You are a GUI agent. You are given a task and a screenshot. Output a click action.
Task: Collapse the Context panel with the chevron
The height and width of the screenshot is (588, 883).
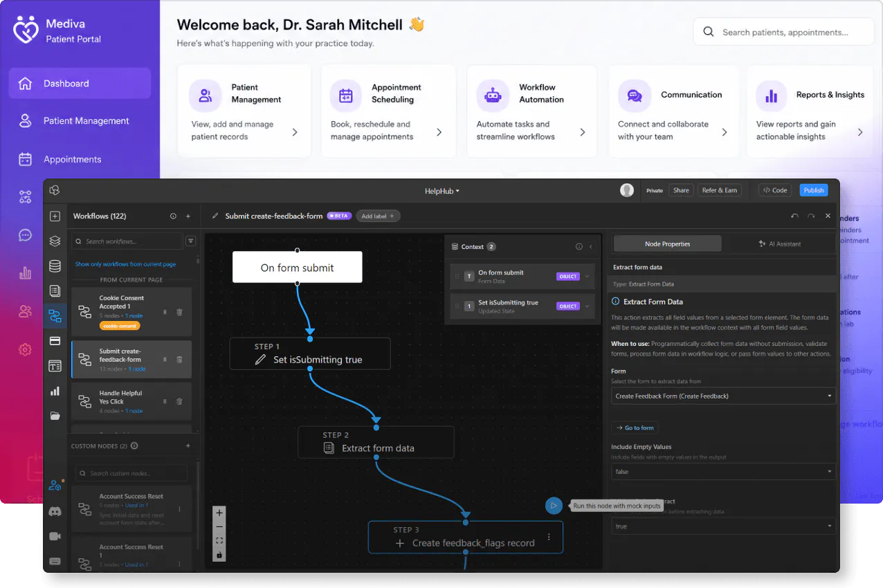pyautogui.click(x=591, y=247)
